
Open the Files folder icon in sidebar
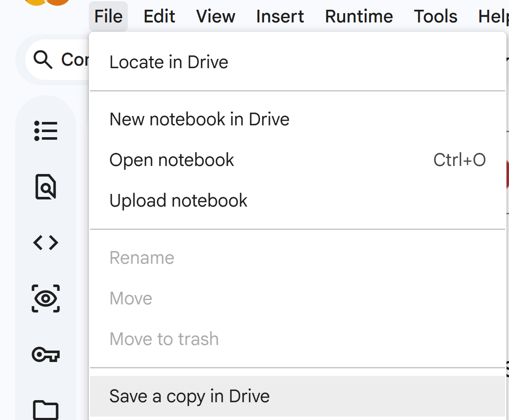pos(46,409)
